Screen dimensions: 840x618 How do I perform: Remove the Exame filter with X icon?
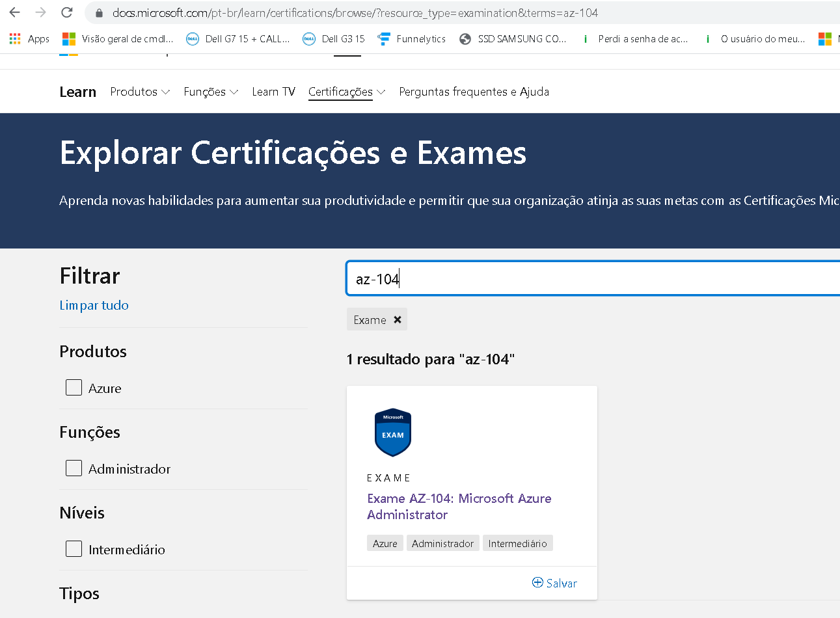click(398, 319)
